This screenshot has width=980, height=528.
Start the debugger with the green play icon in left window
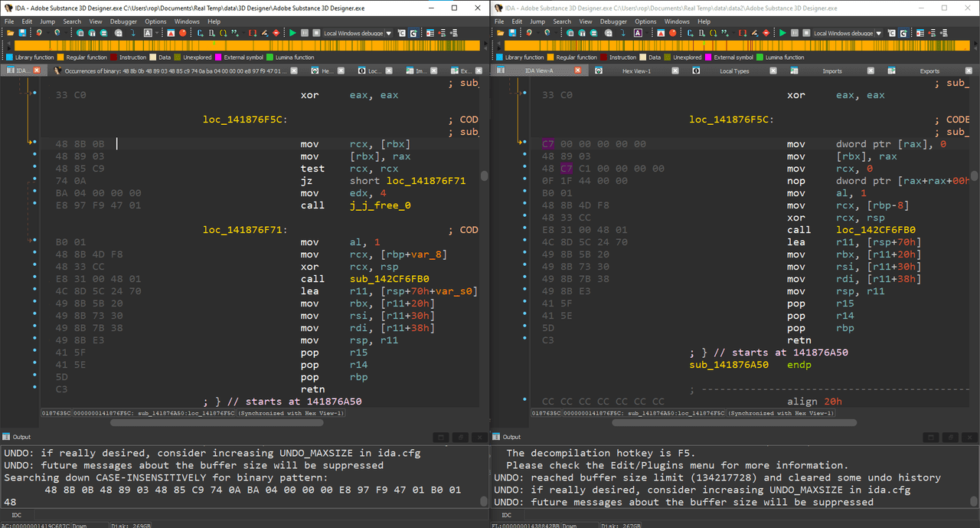click(293, 33)
